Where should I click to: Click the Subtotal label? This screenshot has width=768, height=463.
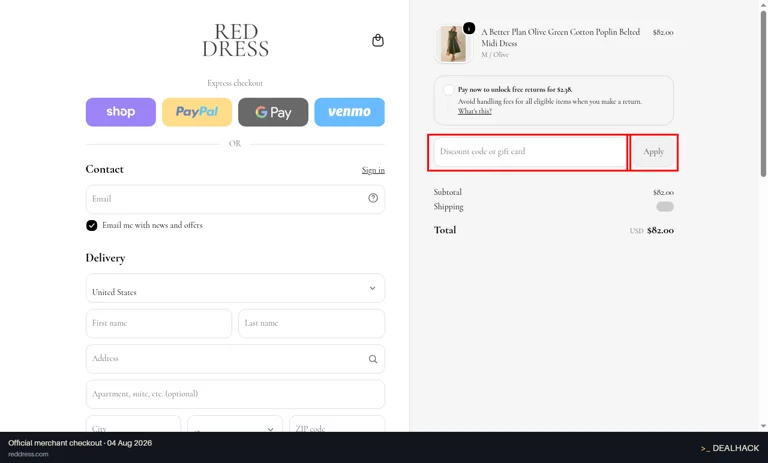[448, 192]
